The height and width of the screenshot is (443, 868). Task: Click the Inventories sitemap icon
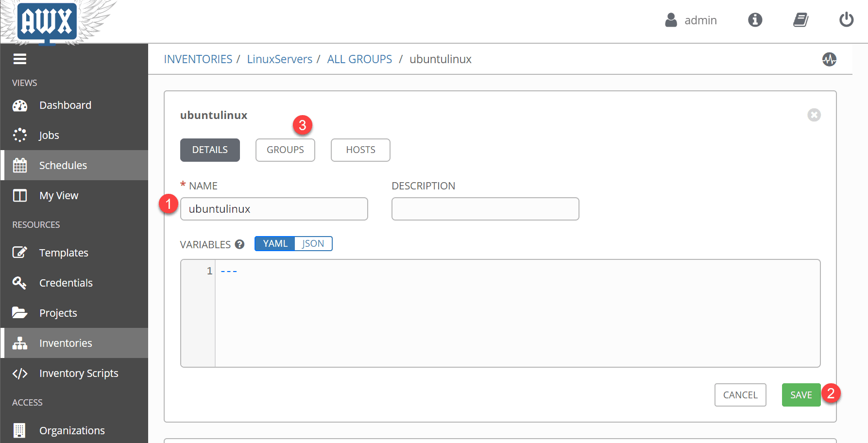tap(20, 343)
